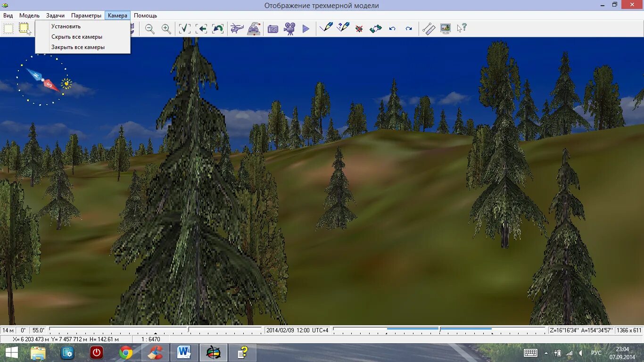644x362 pixels.
Task: Switch to Microsoft Word in the taskbar
Action: pyautogui.click(x=184, y=353)
